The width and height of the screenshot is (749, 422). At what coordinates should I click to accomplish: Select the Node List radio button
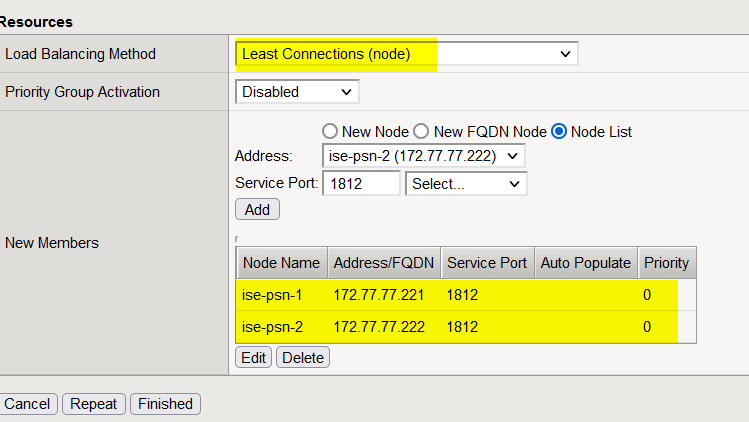pos(559,131)
